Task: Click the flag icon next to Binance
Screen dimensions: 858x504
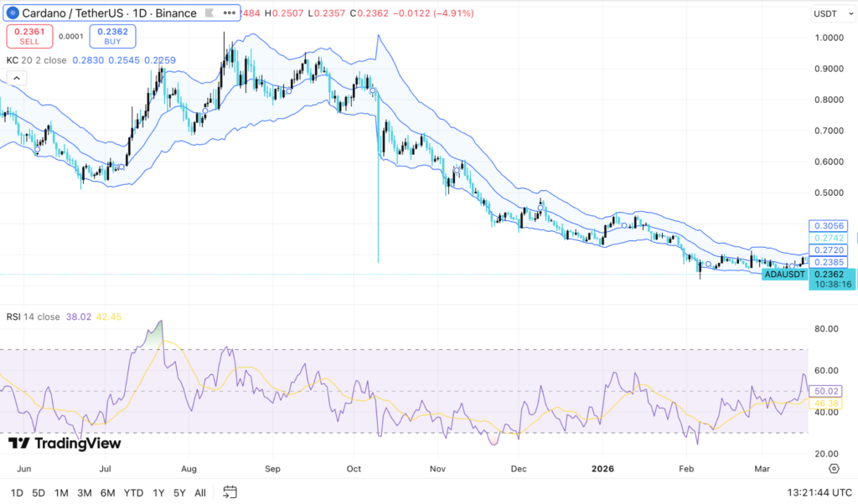Action: (208, 13)
